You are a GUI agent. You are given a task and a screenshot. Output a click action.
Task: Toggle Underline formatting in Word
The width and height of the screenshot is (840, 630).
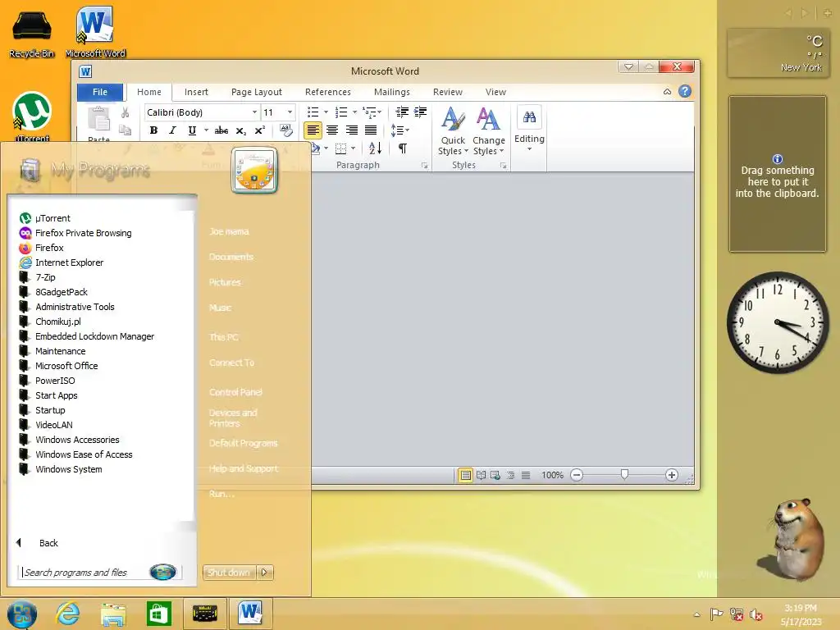192,130
